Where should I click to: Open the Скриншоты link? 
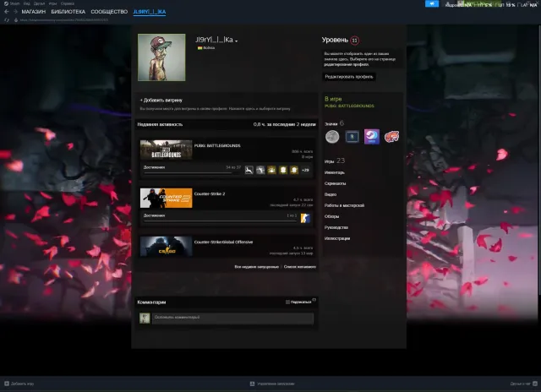click(335, 183)
